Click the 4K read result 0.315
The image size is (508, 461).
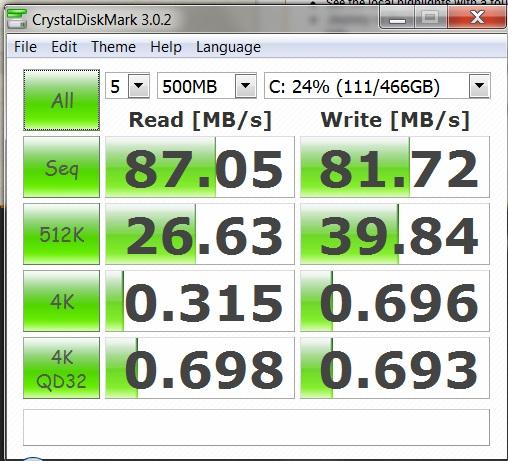coord(200,301)
